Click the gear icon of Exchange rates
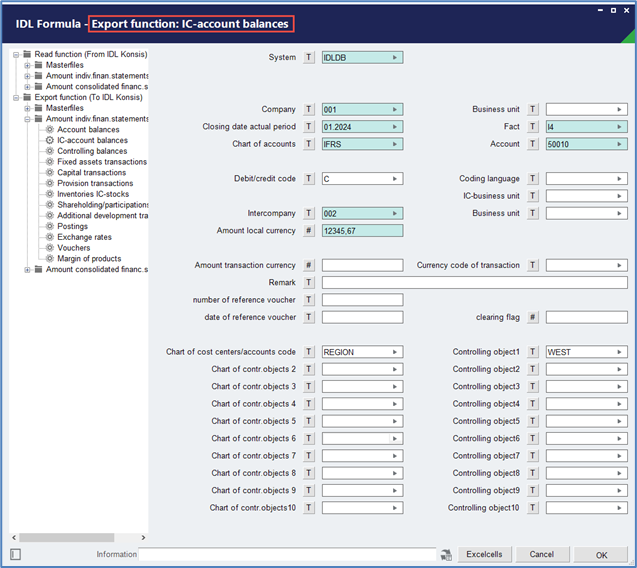The image size is (637, 568). [50, 237]
